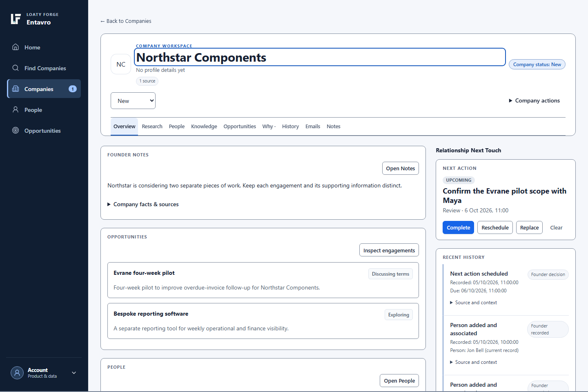Click the Companies building icon
This screenshot has width=588, height=392.
tap(16, 89)
